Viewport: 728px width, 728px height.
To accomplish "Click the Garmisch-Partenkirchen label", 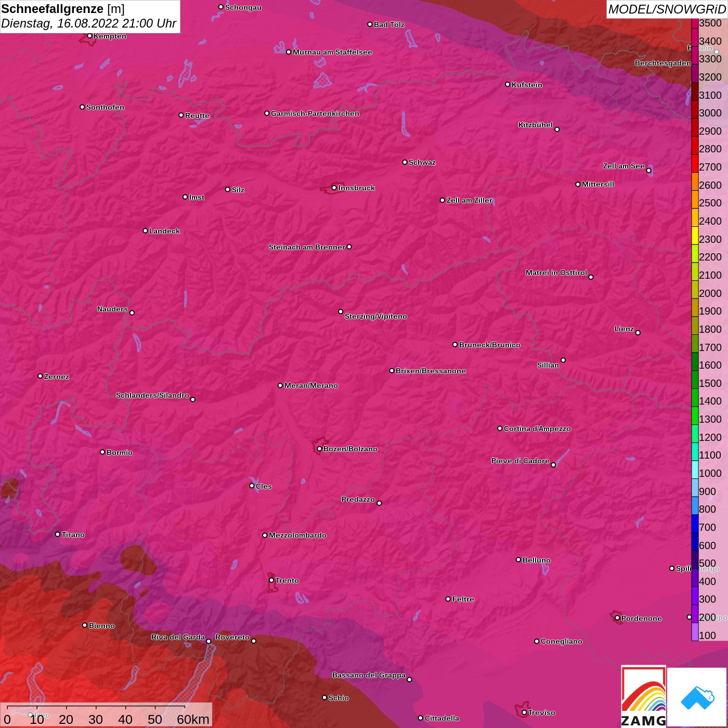I will (315, 113).
